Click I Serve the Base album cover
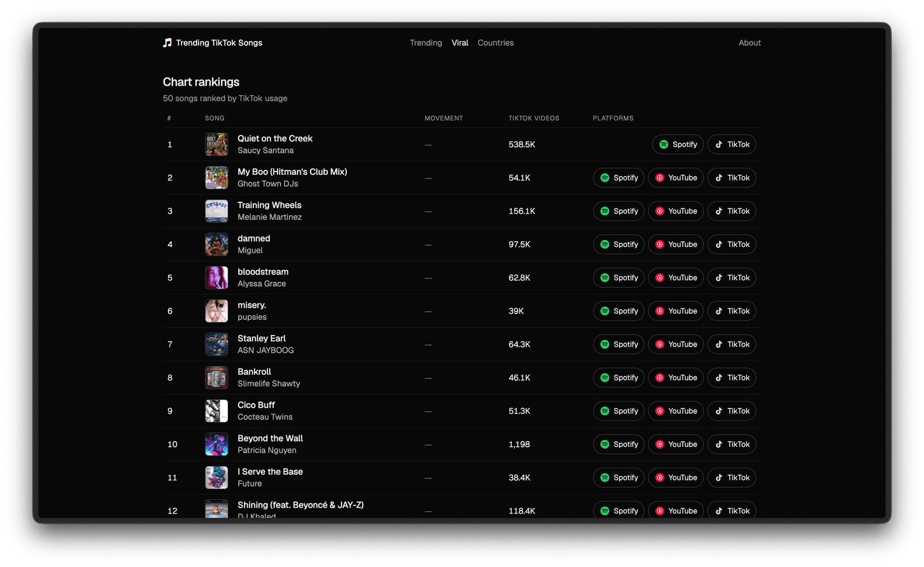Screen dimensions: 924x567 coord(216,478)
